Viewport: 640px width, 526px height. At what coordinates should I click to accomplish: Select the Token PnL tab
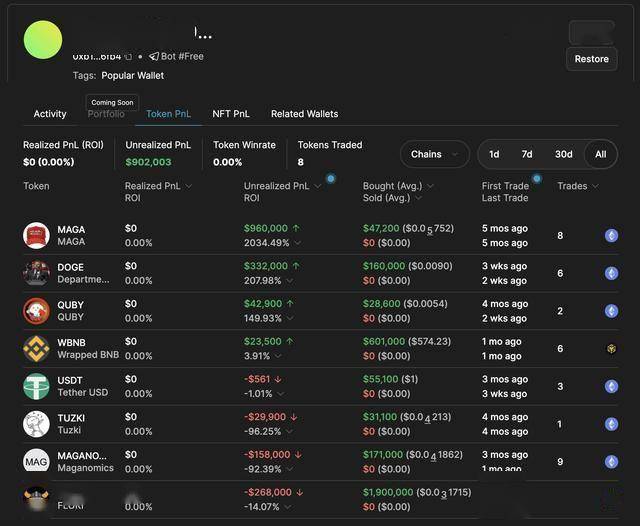(x=168, y=114)
